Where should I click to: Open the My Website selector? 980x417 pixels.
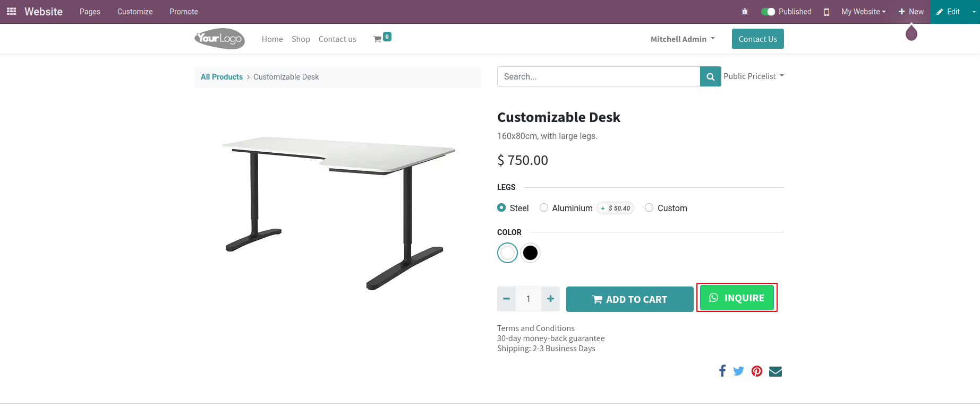863,12
